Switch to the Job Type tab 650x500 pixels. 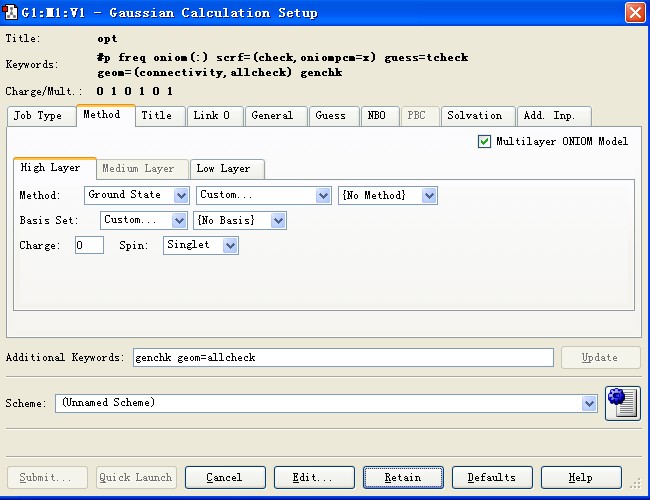41,116
